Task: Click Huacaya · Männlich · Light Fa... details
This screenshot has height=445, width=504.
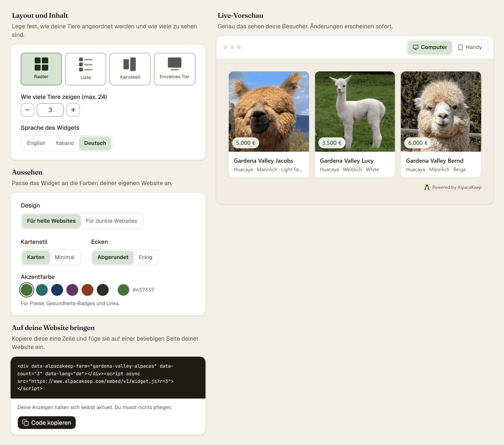Action: coord(268,169)
